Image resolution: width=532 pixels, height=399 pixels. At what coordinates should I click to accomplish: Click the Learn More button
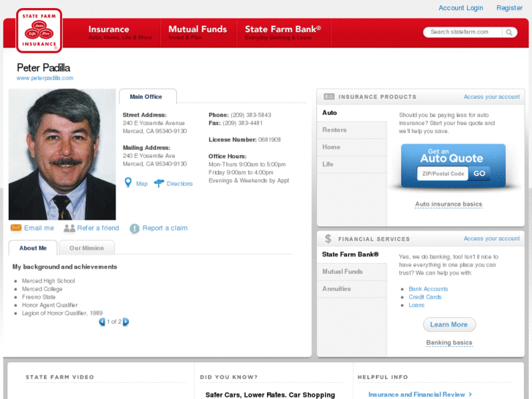click(x=449, y=324)
